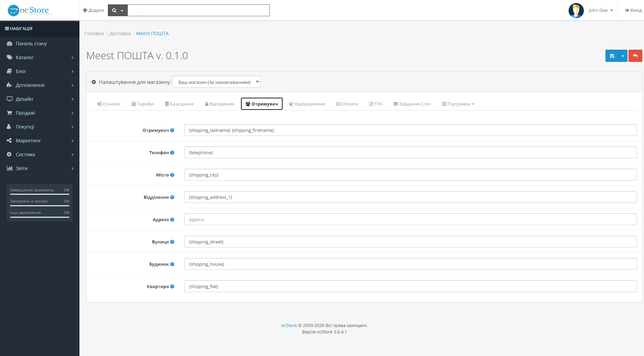This screenshot has width=644, height=356.
Task: Switch to the Оплата tab
Action: [347, 104]
